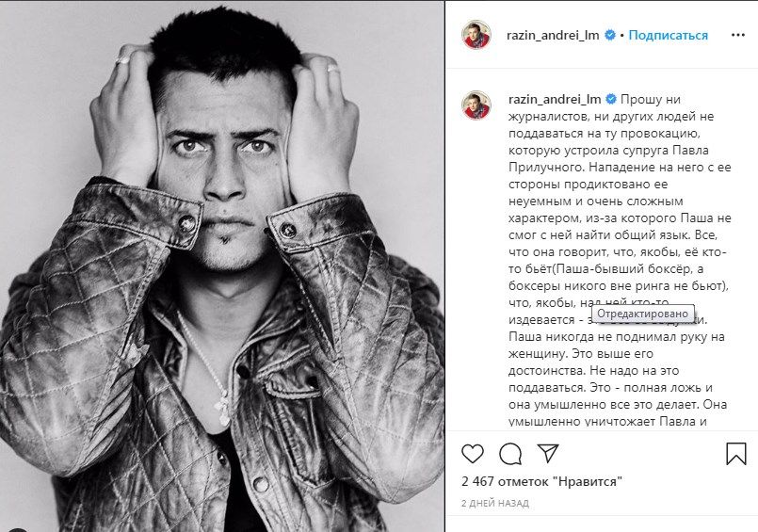Open razin_andrei_lm profile from the header username
This screenshot has width=758, height=532.
[553, 35]
